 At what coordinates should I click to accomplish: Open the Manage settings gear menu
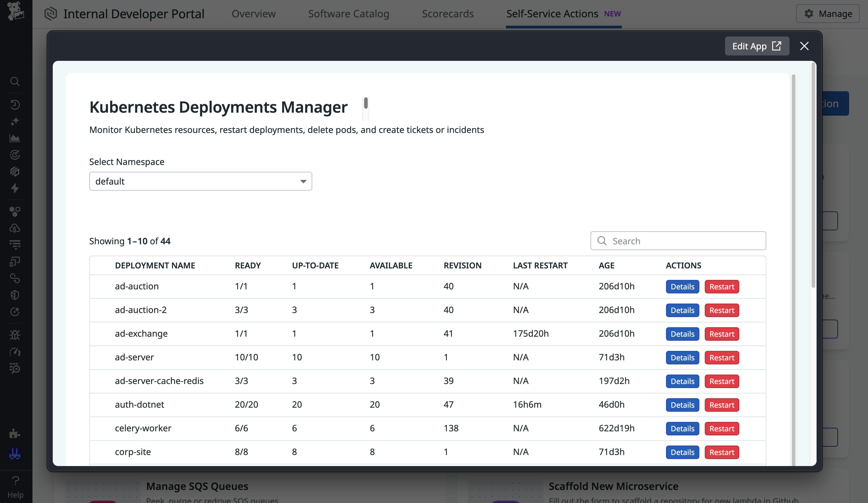828,14
